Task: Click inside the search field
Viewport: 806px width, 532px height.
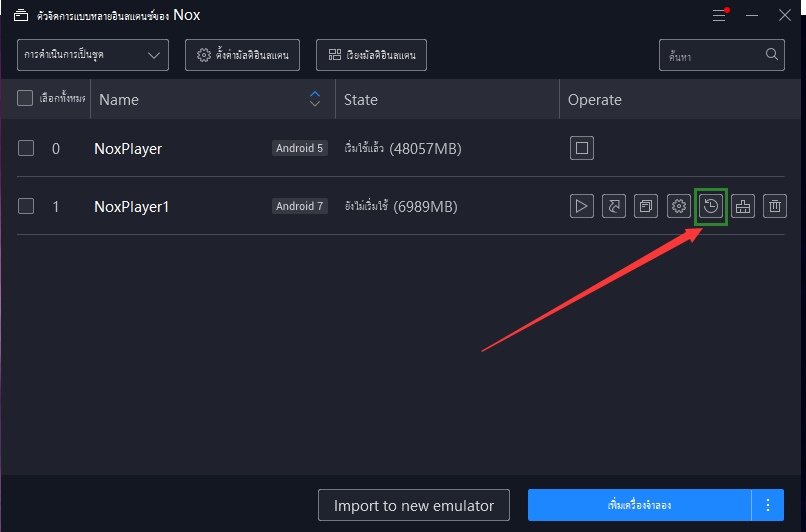Action: [x=710, y=56]
